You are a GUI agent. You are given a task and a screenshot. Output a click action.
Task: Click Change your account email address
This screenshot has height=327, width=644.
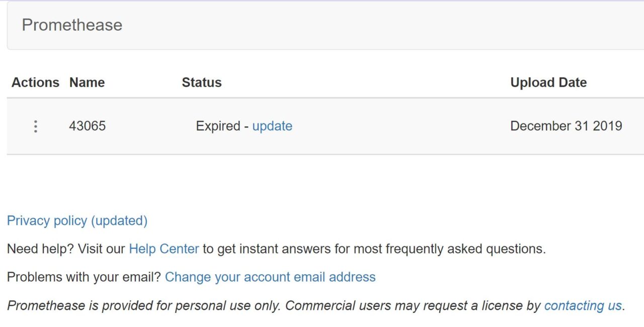[x=270, y=277]
